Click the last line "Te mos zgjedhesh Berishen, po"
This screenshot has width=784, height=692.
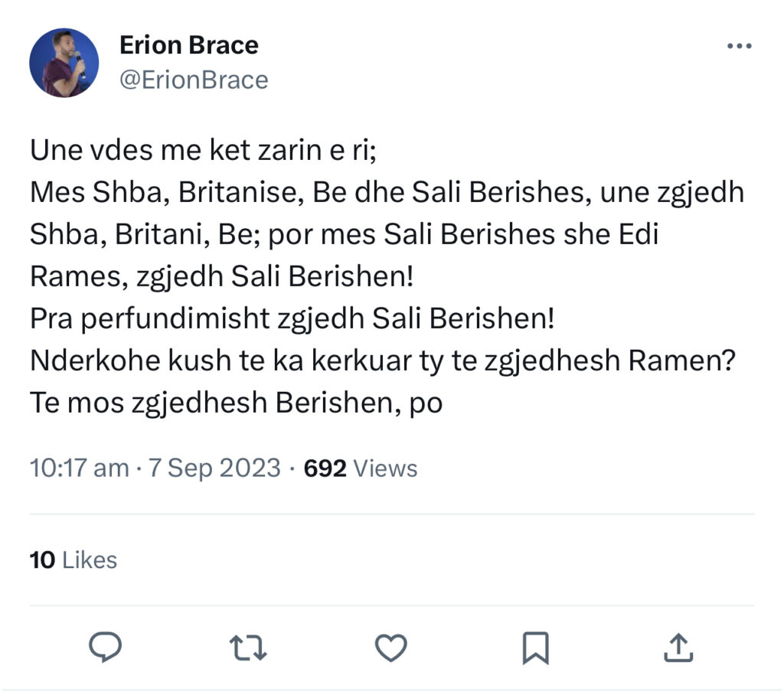(237, 403)
